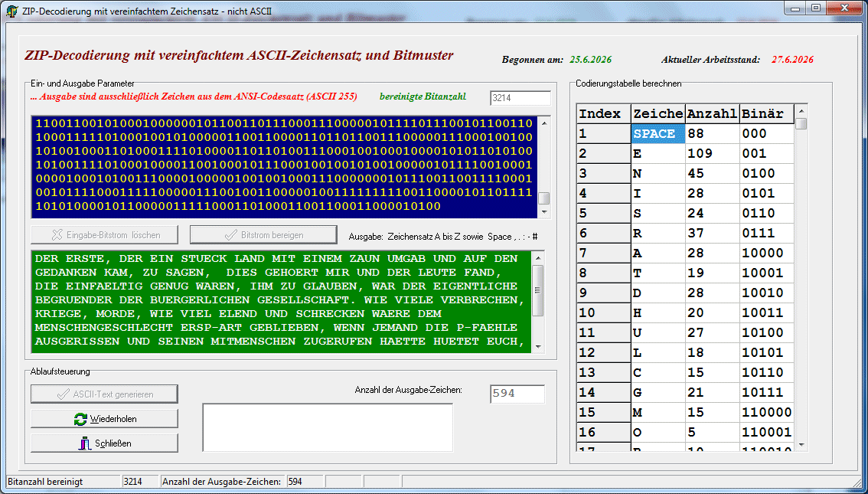Close the ZIP-Decodierung window
868x494 pixels.
[x=844, y=9]
